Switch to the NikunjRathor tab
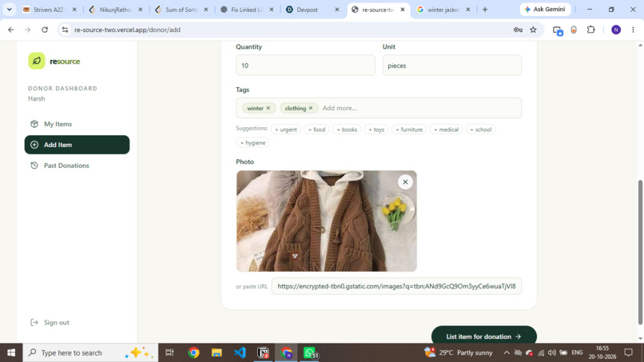The height and width of the screenshot is (362, 644). click(x=115, y=10)
